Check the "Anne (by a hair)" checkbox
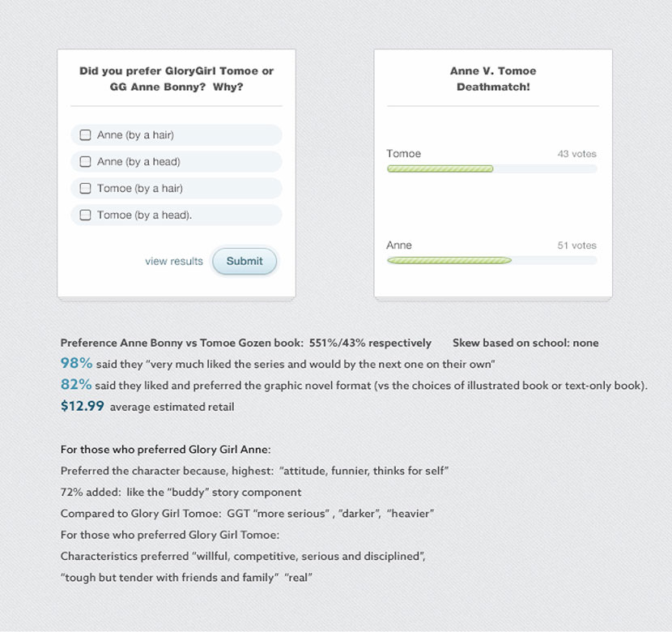 [85, 135]
